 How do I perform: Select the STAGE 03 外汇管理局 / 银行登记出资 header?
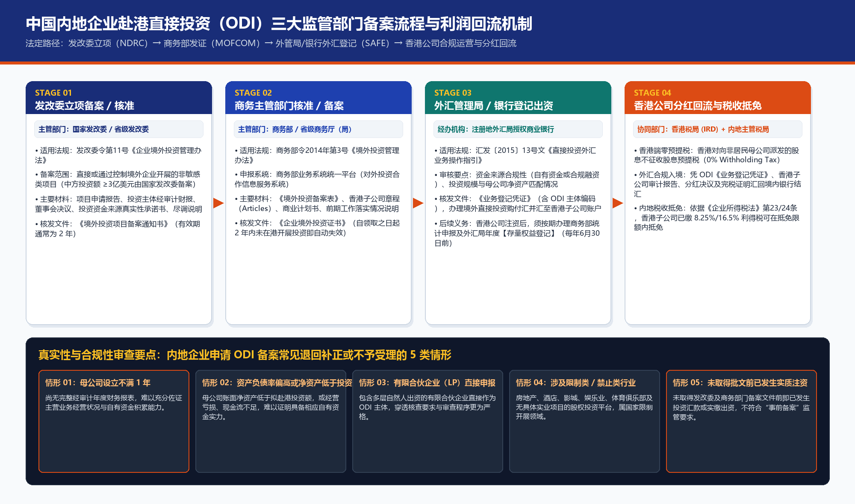(518, 98)
